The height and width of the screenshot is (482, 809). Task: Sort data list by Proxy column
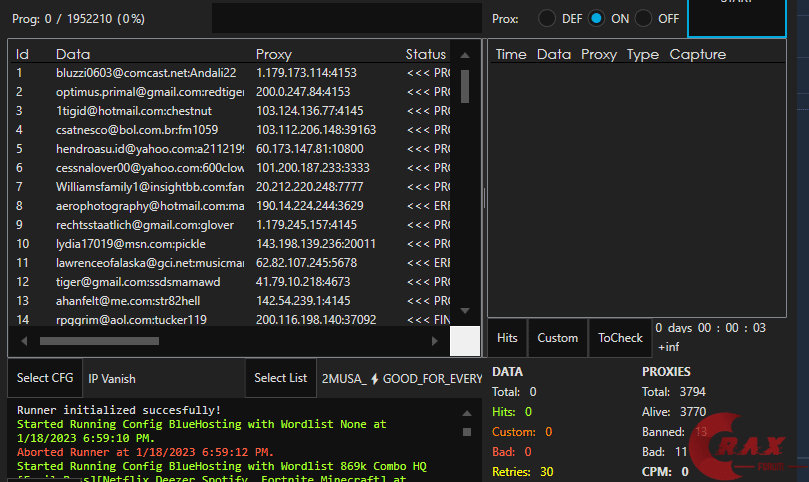click(274, 54)
